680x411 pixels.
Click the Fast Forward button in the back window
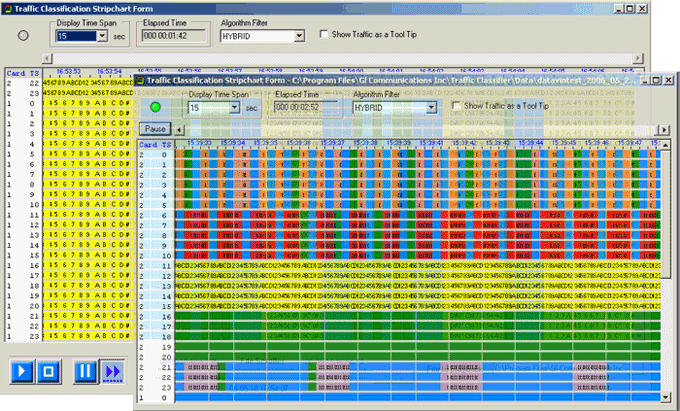(113, 371)
